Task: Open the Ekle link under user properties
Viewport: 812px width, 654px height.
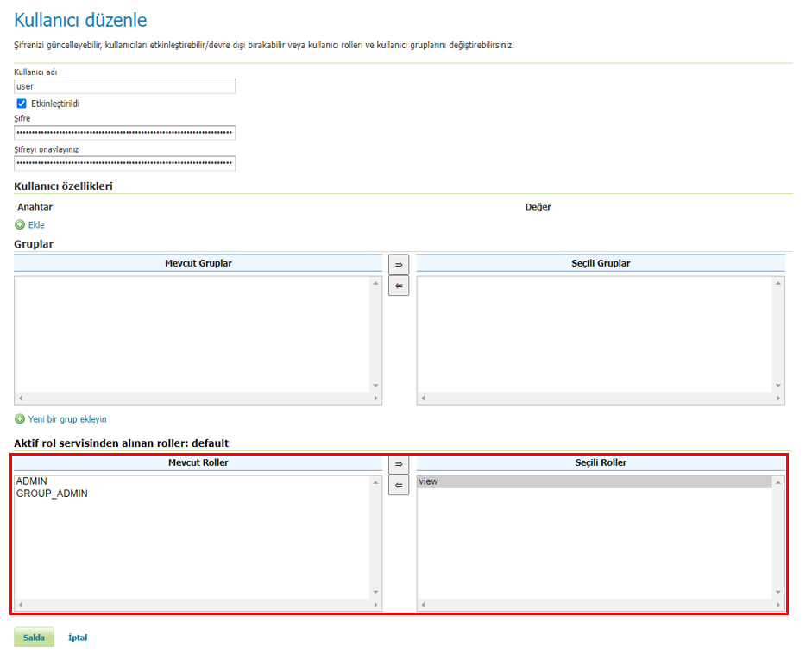Action: (36, 224)
